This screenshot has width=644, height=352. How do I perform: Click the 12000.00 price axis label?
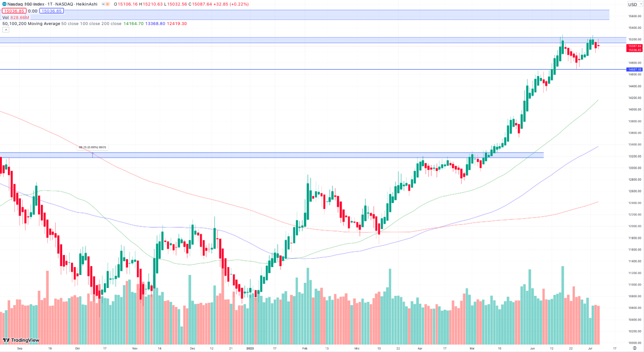pyautogui.click(x=635, y=226)
